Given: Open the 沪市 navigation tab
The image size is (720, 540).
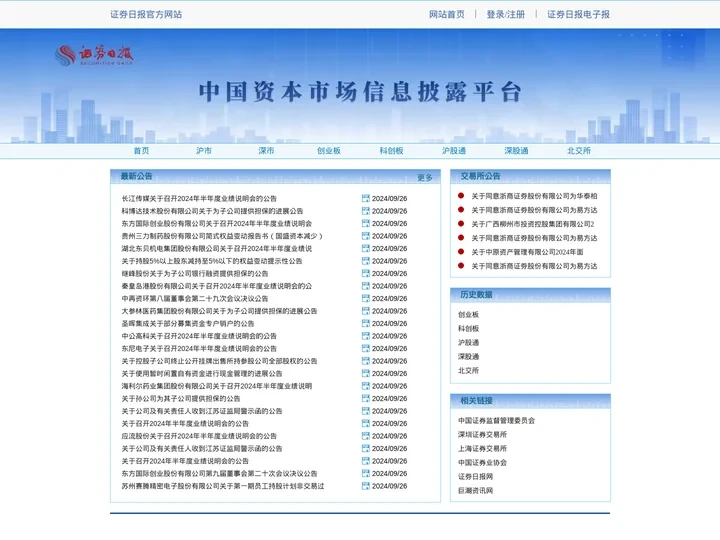Looking at the screenshot, I should coord(204,151).
